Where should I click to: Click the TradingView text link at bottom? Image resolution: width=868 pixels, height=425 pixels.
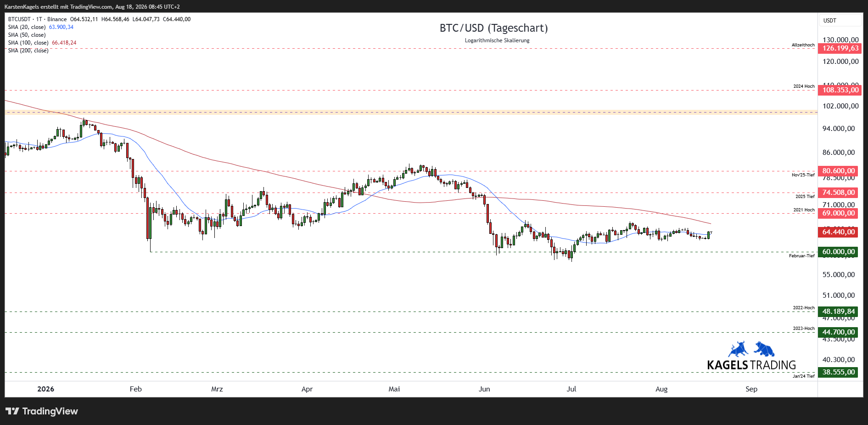50,411
